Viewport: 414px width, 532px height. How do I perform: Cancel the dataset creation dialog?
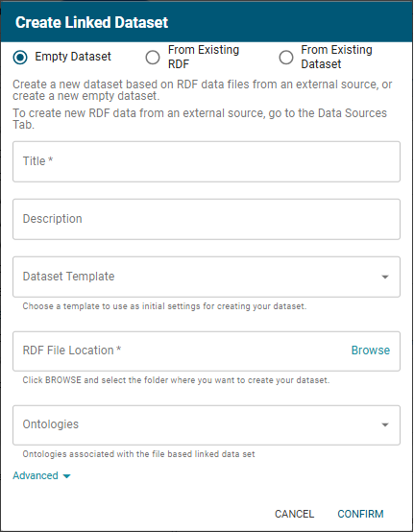coord(294,514)
